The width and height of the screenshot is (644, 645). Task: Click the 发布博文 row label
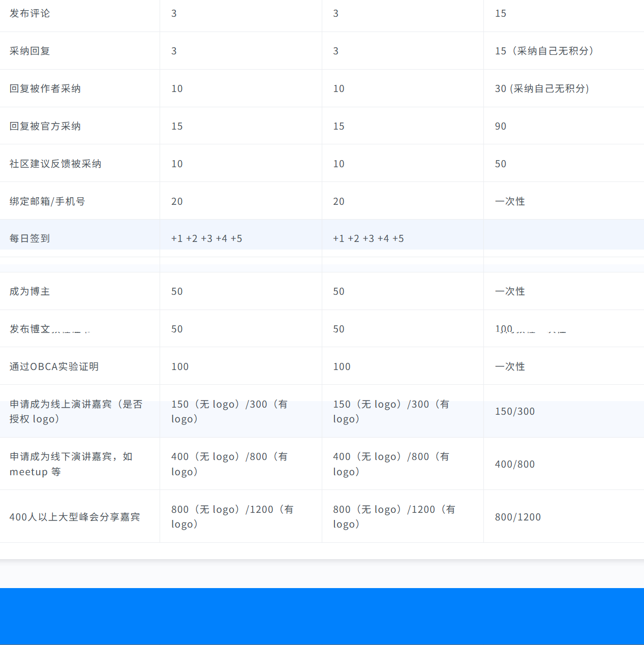pos(29,328)
